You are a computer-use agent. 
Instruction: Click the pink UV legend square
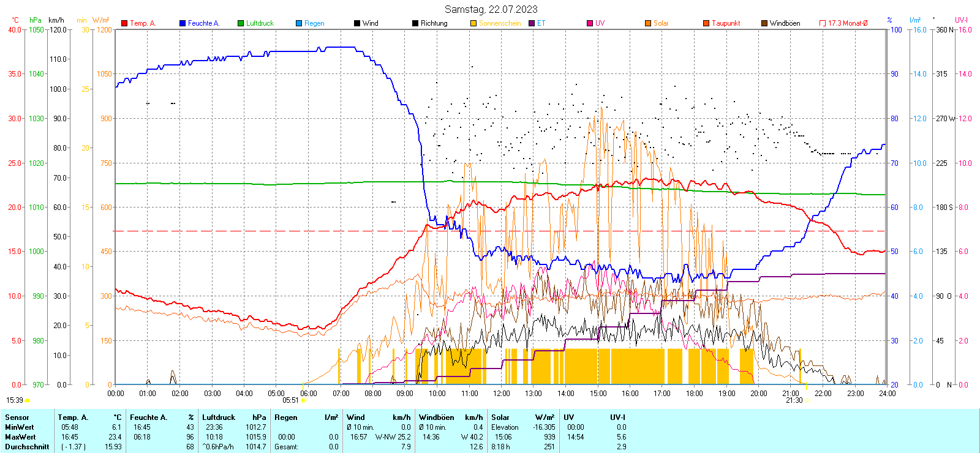pos(590,23)
